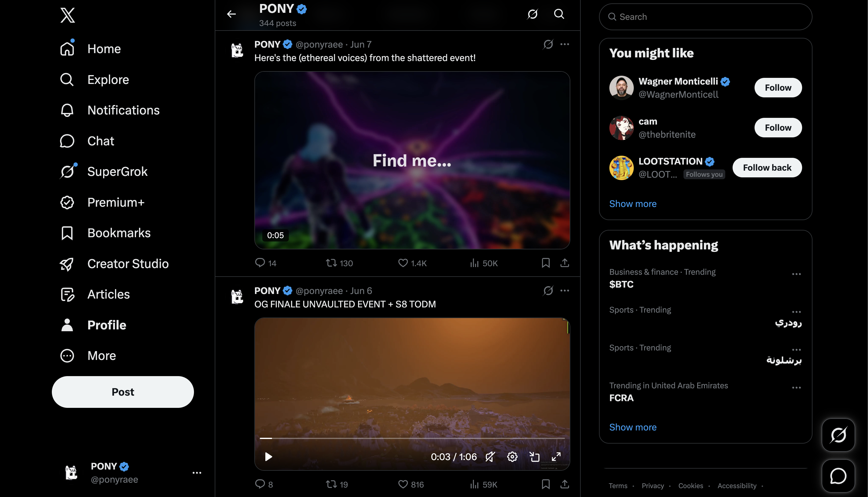
Task: Open Notifications
Action: (x=110, y=110)
